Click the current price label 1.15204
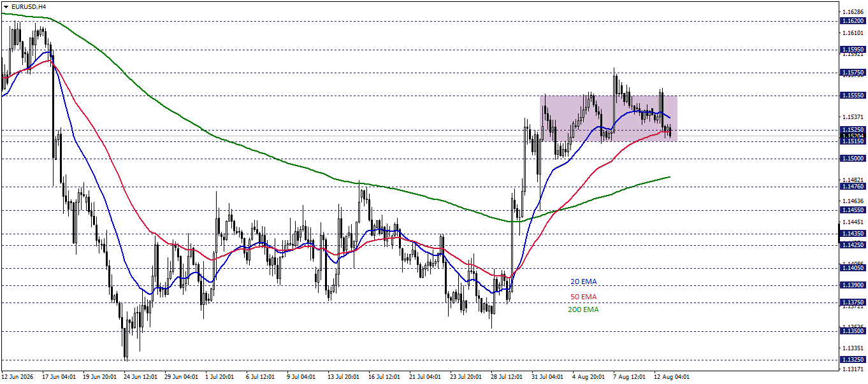 pos(853,136)
